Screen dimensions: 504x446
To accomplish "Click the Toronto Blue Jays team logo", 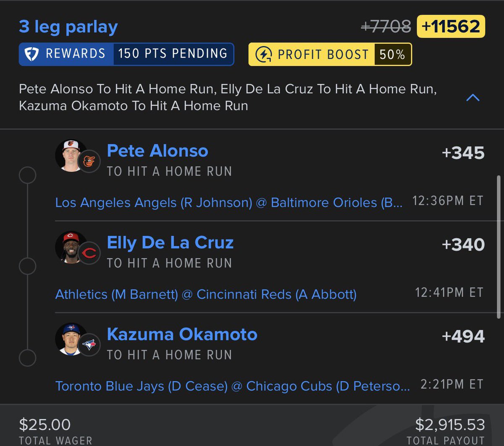I will pyautogui.click(x=89, y=344).
